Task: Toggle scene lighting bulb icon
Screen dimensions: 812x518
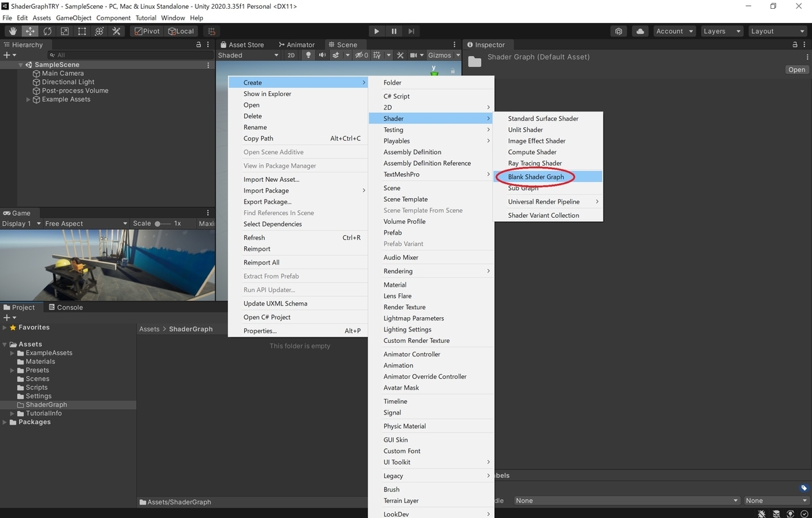Action: [x=309, y=55]
